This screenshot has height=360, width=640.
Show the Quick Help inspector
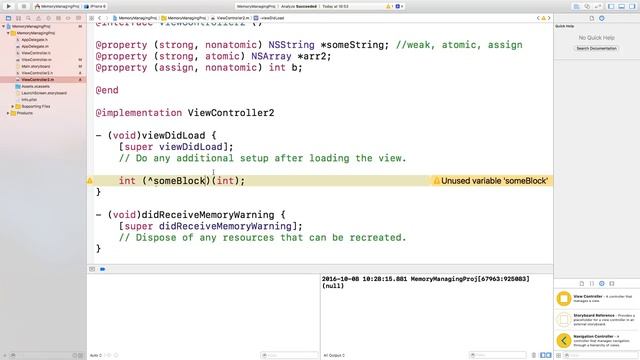tap(602, 18)
